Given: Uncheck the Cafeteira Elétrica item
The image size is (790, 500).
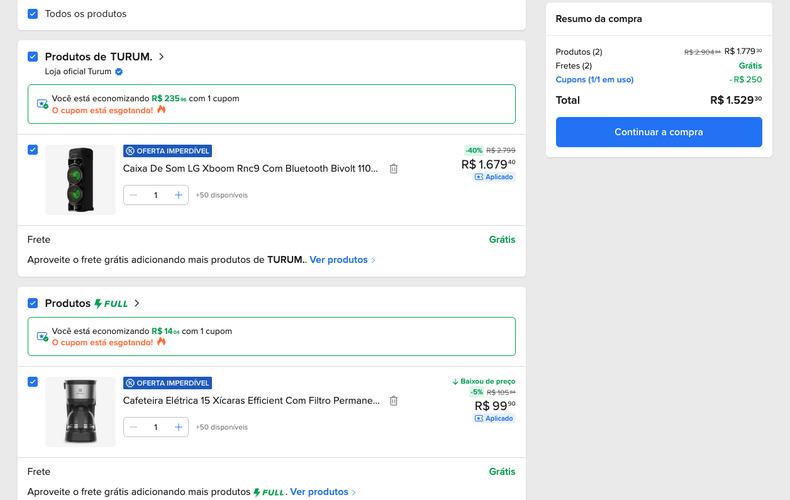Looking at the screenshot, I should coord(33,382).
